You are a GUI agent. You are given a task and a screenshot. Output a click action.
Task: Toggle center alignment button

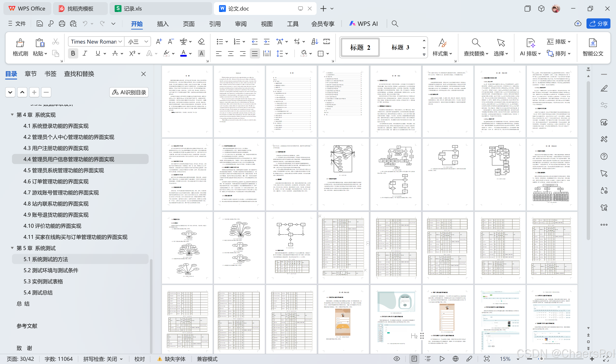[231, 53]
